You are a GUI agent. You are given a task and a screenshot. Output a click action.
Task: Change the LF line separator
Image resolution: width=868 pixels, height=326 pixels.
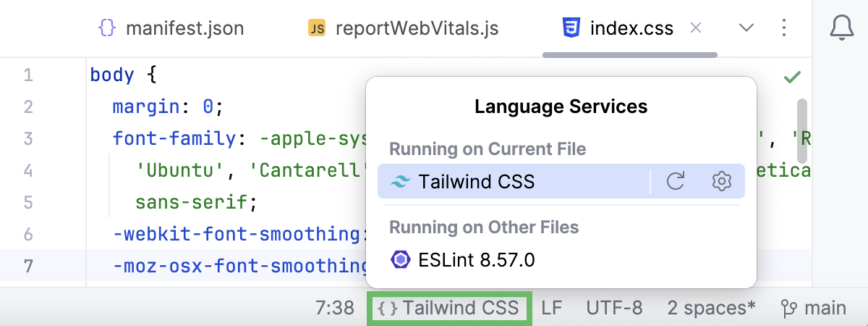tap(552, 308)
